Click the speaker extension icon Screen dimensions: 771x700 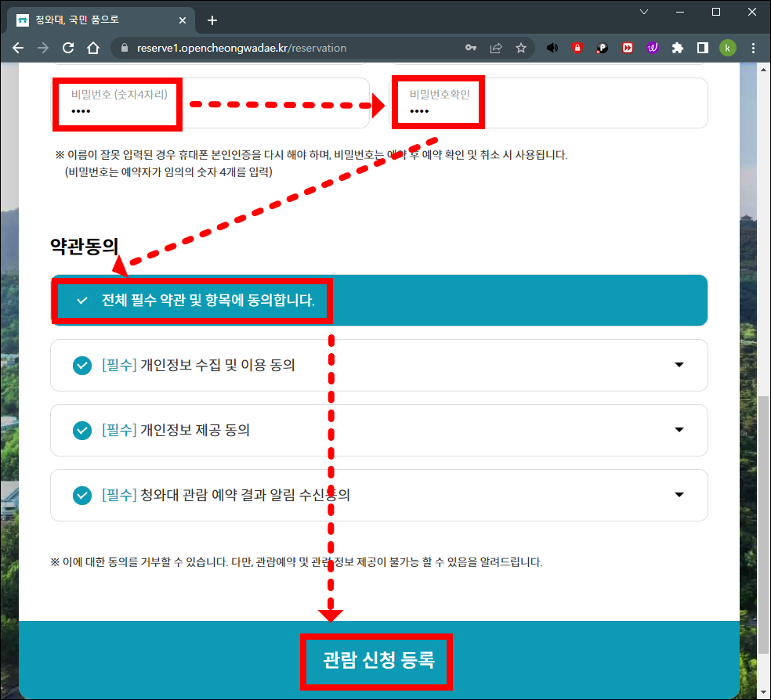click(x=552, y=48)
